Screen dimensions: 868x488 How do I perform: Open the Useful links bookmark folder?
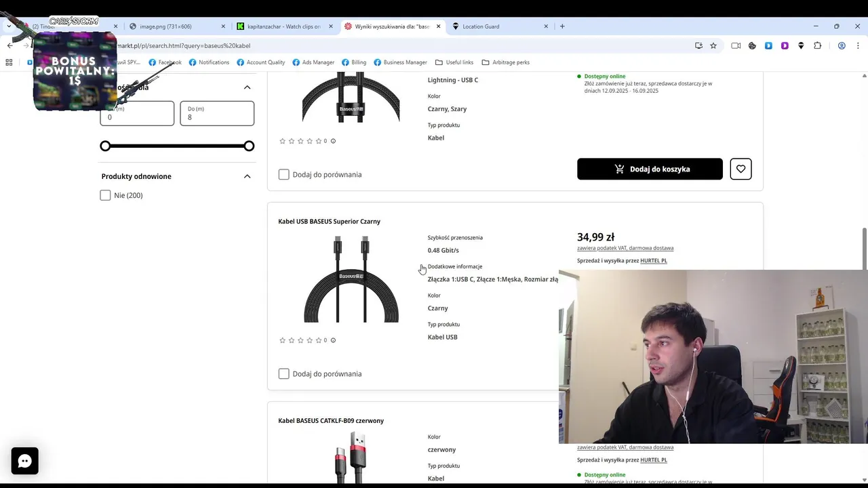(x=454, y=62)
